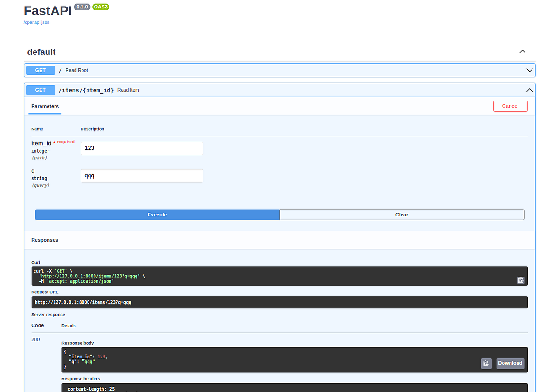Copy the curl command to clipboard
Image resolution: width=559 pixels, height=392 pixels.
pyautogui.click(x=520, y=280)
